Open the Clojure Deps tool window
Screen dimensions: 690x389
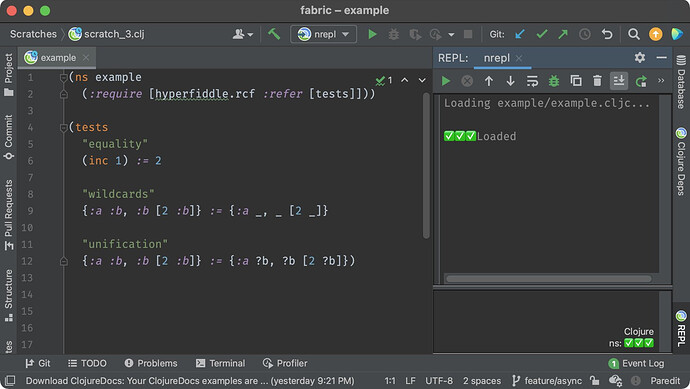[681, 161]
